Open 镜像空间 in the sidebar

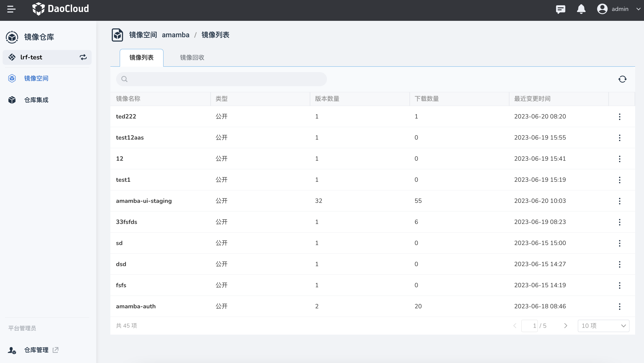click(36, 78)
